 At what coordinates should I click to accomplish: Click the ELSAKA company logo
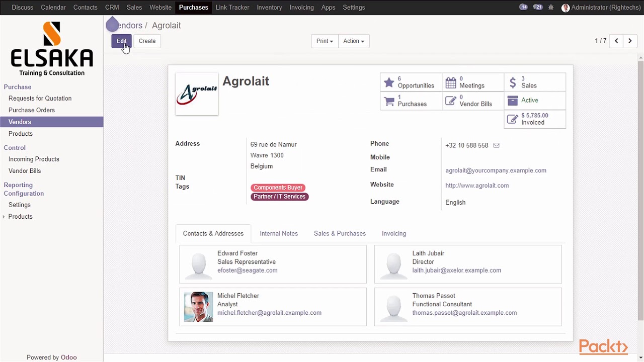[52, 49]
